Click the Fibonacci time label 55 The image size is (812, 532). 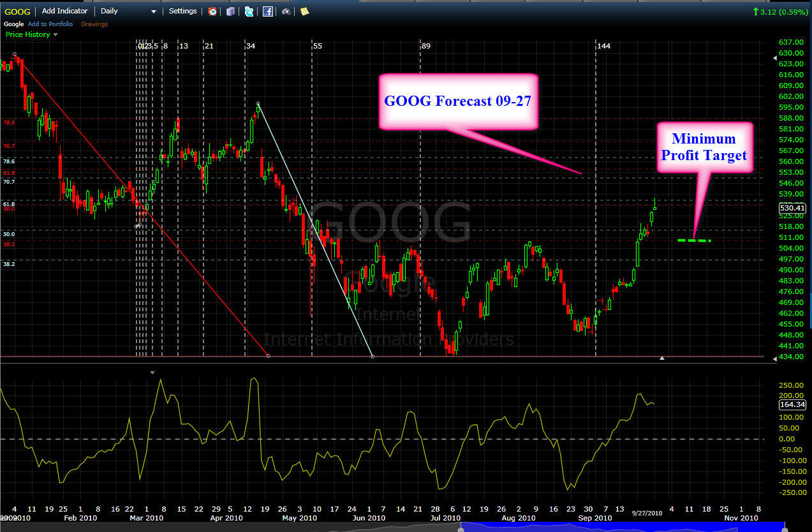coord(318,46)
